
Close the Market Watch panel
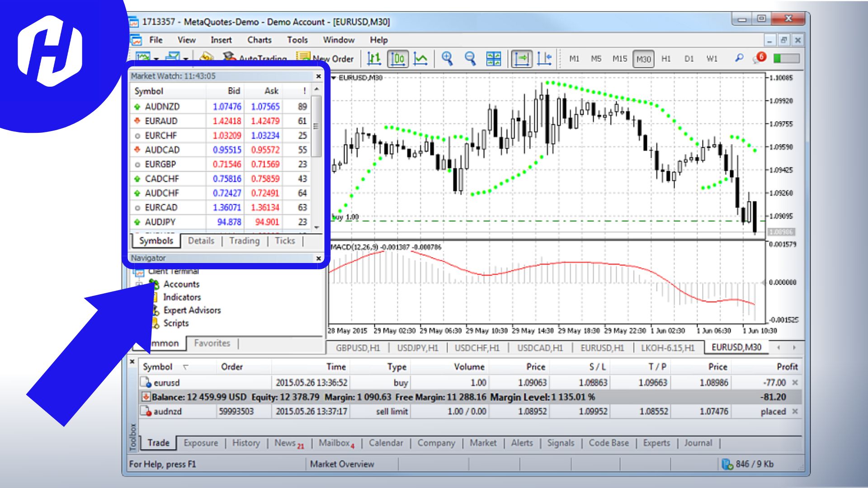click(x=318, y=76)
